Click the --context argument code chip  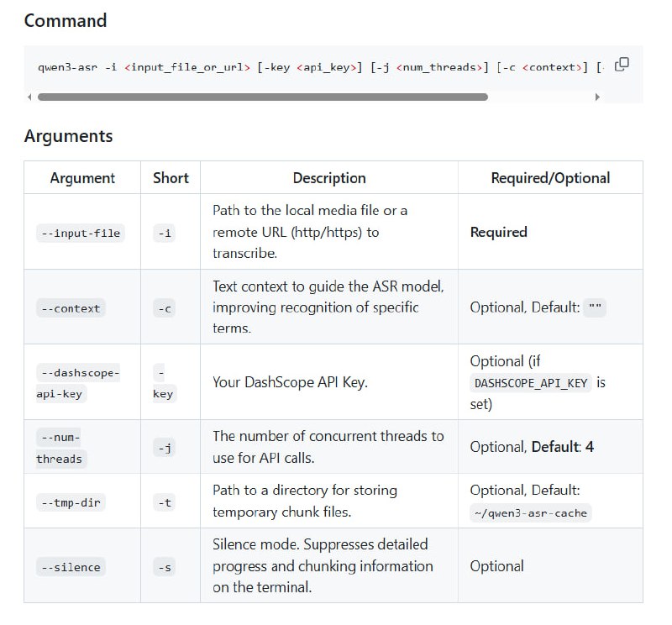[71, 307]
